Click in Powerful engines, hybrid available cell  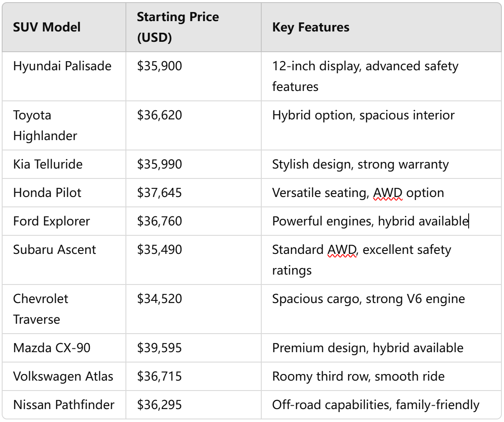[x=381, y=221]
